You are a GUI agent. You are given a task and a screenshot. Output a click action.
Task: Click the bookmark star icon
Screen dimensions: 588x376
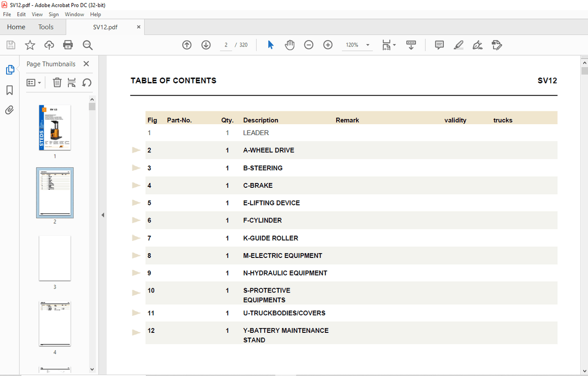(x=30, y=45)
